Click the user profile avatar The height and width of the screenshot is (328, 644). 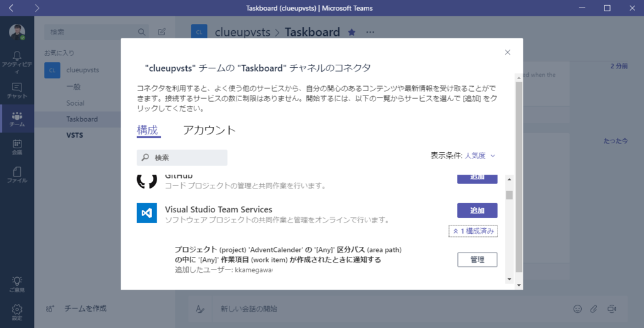pos(17,32)
